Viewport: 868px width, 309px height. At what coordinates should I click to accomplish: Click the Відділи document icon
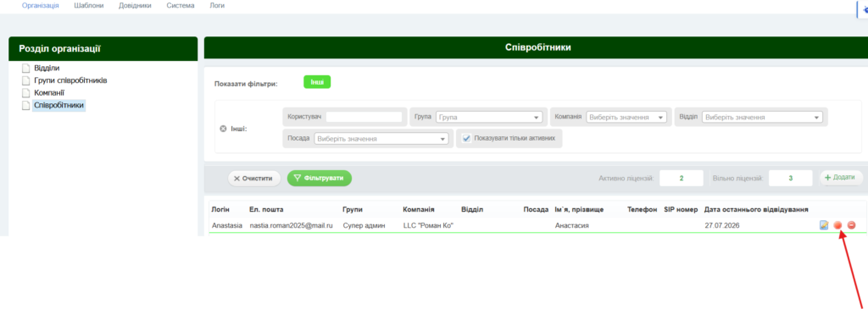tap(25, 69)
